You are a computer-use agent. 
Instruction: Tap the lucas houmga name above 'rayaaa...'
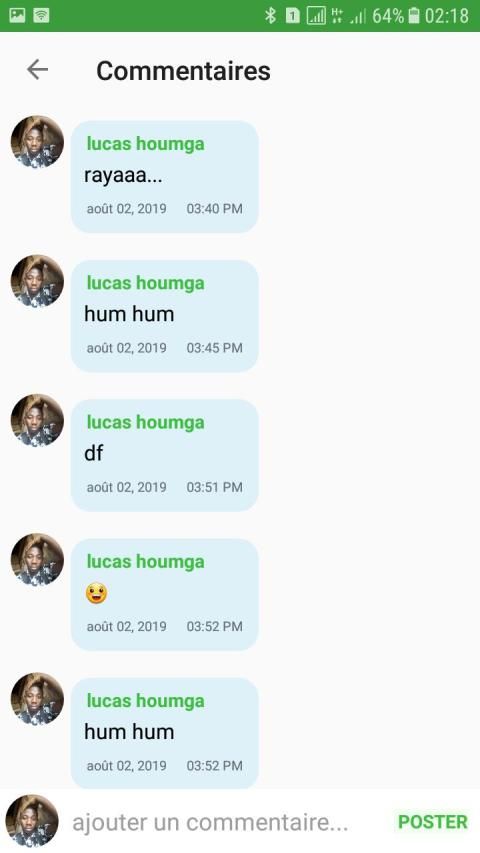(x=145, y=144)
